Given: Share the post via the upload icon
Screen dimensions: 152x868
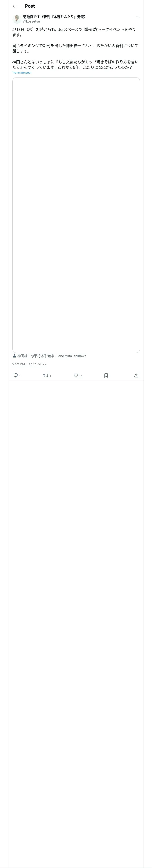Looking at the screenshot, I should (x=136, y=375).
